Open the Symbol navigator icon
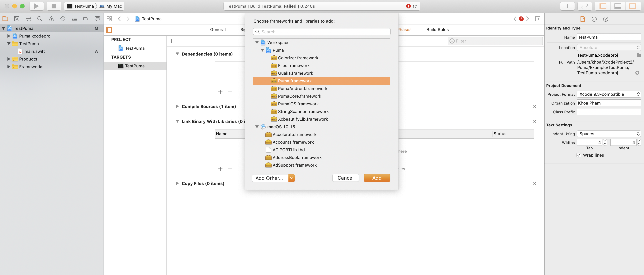The width and height of the screenshot is (644, 275). tap(28, 19)
